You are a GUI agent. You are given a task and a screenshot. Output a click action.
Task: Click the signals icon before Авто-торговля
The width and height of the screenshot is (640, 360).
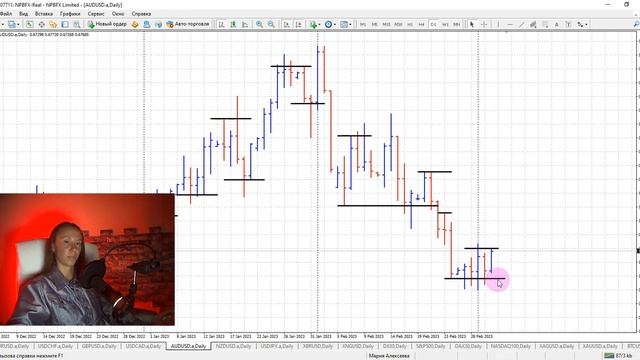pyautogui.click(x=158, y=24)
